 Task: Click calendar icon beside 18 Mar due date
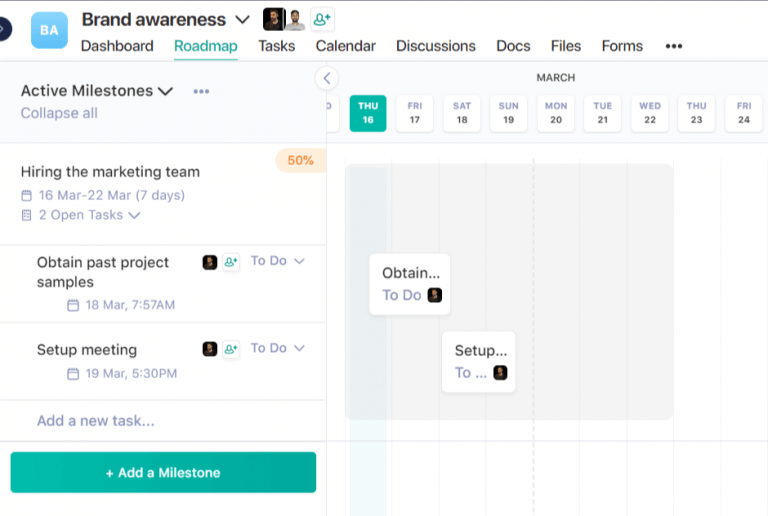(x=73, y=305)
